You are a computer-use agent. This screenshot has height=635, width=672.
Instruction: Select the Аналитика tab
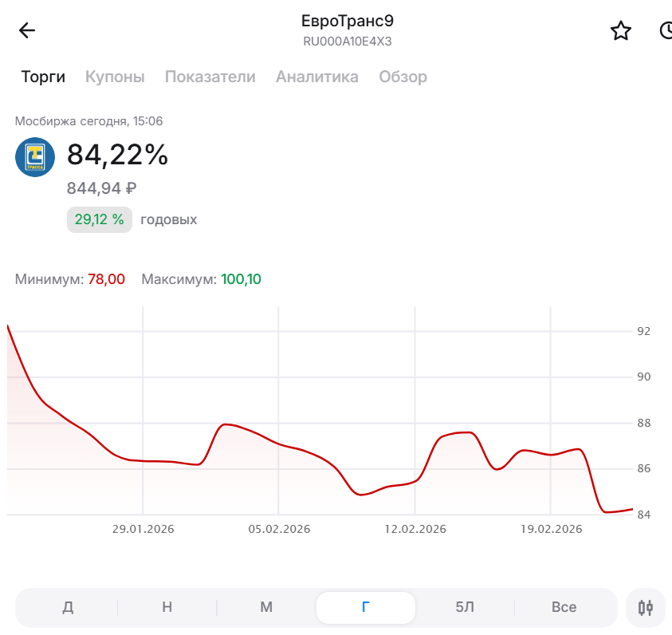(x=317, y=77)
